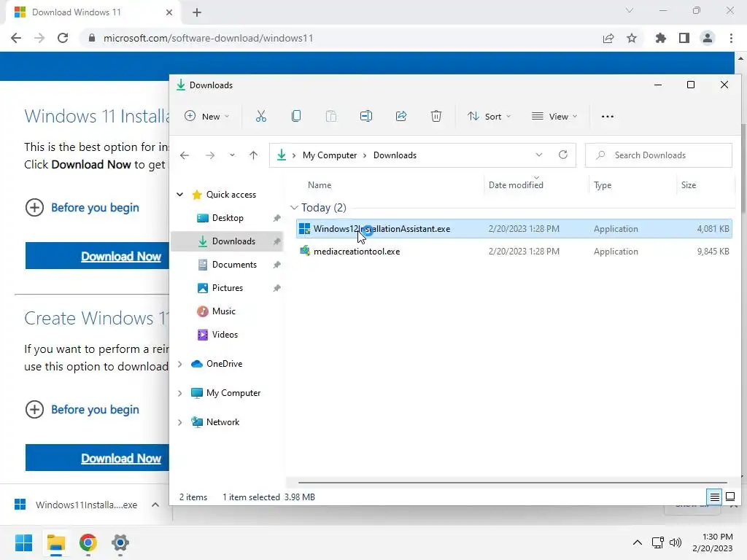This screenshot has width=747, height=560.
Task: Click the Copy icon in Explorer toolbar
Action: [296, 116]
